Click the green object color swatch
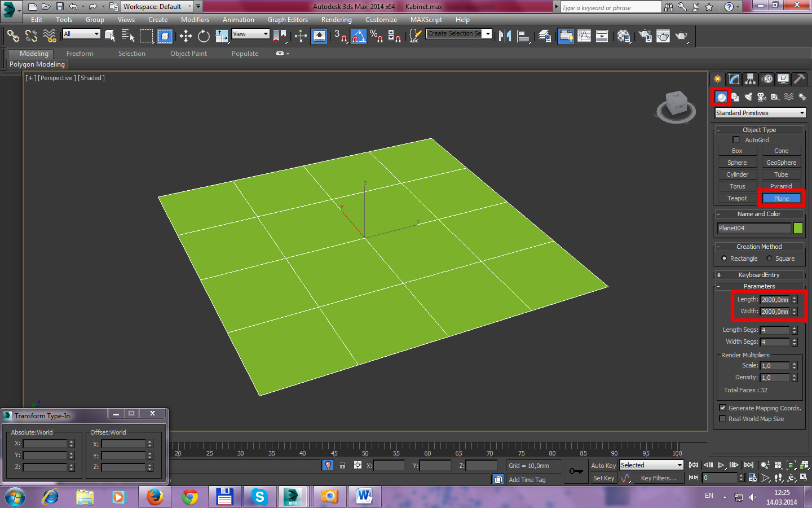812x508 pixels. click(x=798, y=228)
